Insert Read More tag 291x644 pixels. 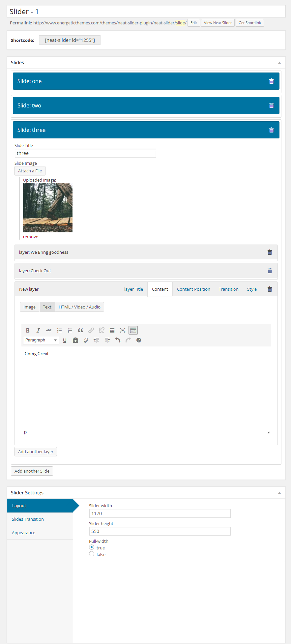[112, 330]
